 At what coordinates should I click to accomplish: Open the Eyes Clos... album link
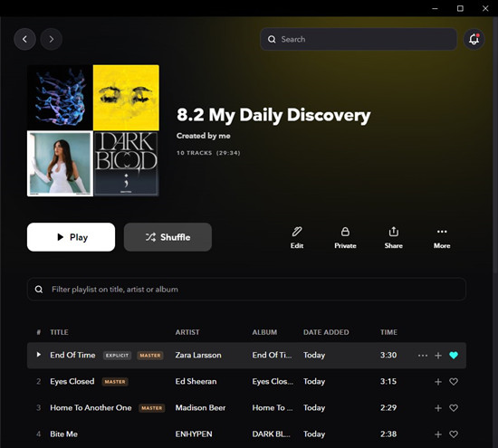tap(273, 381)
